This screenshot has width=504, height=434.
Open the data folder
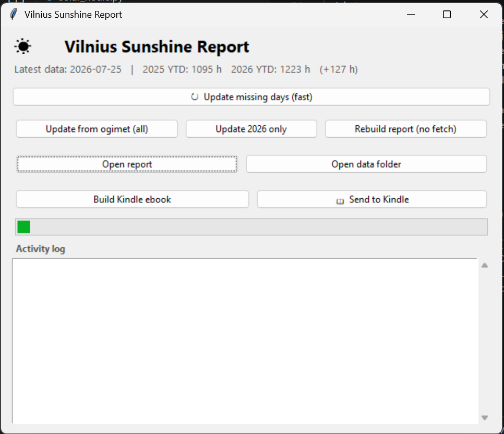[366, 164]
